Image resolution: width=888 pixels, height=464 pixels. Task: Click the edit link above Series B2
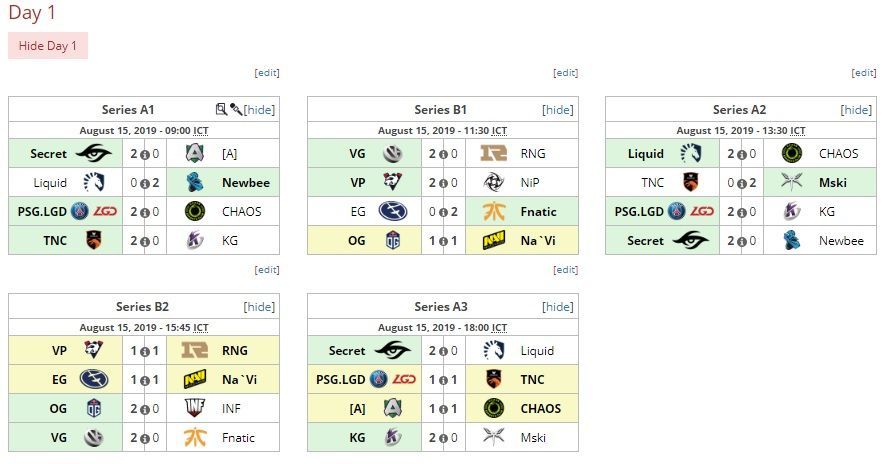click(267, 270)
